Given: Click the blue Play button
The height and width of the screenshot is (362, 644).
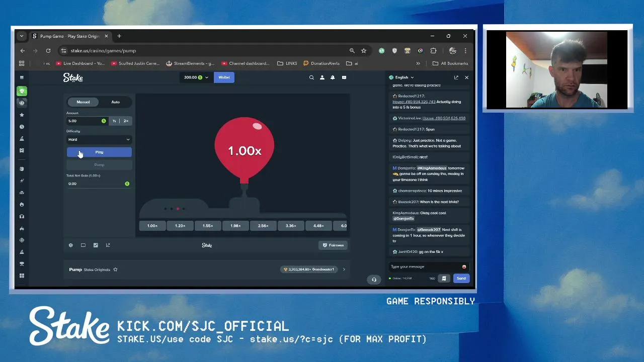Looking at the screenshot, I should pyautogui.click(x=99, y=152).
